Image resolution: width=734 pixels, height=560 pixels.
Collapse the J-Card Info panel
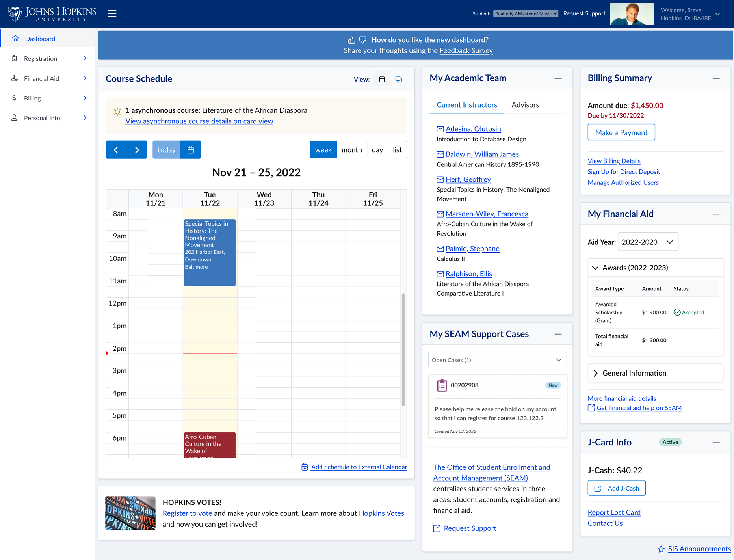click(x=716, y=442)
